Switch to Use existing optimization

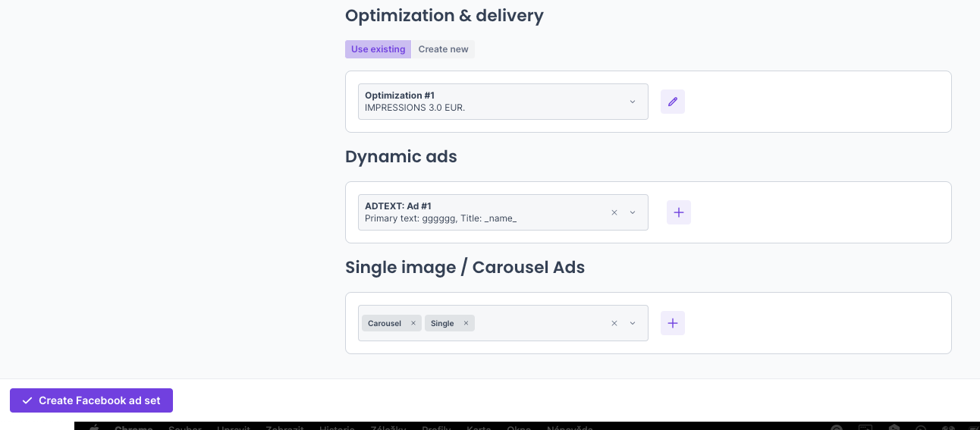click(378, 49)
